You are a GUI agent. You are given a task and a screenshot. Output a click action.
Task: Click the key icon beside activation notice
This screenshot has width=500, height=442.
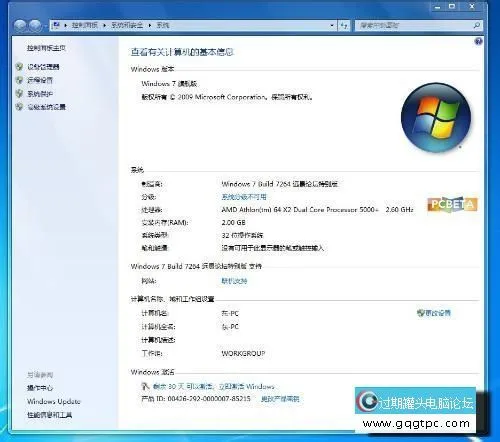point(145,386)
